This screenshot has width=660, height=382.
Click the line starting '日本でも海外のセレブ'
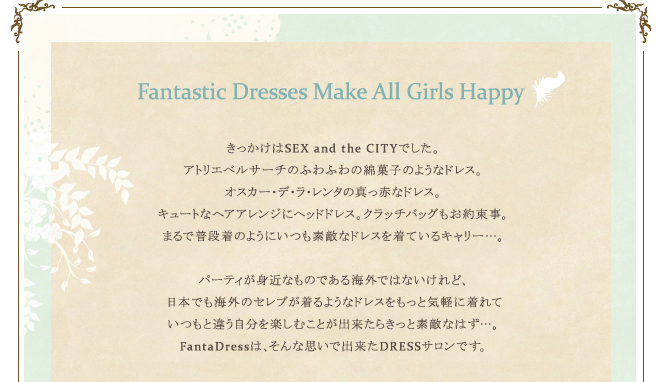(x=335, y=302)
